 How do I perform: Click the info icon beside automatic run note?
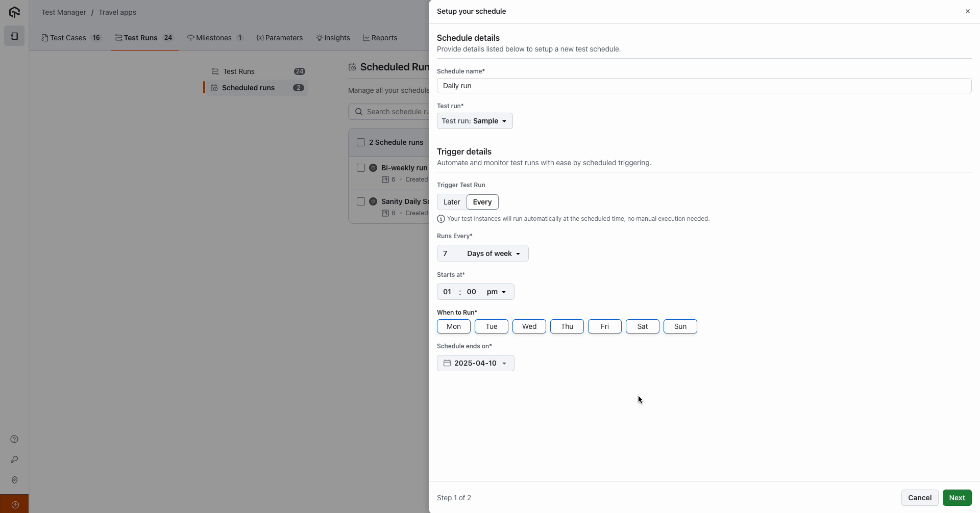pos(441,219)
